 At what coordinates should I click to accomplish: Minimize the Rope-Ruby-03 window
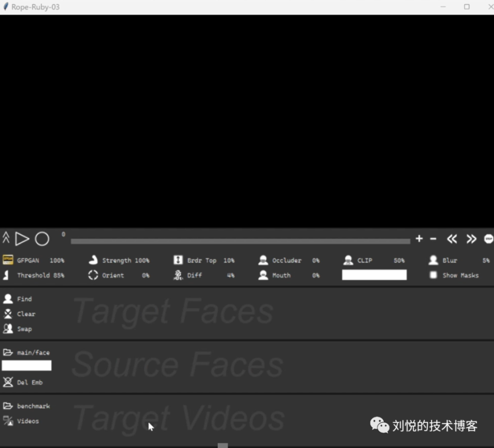coord(443,7)
